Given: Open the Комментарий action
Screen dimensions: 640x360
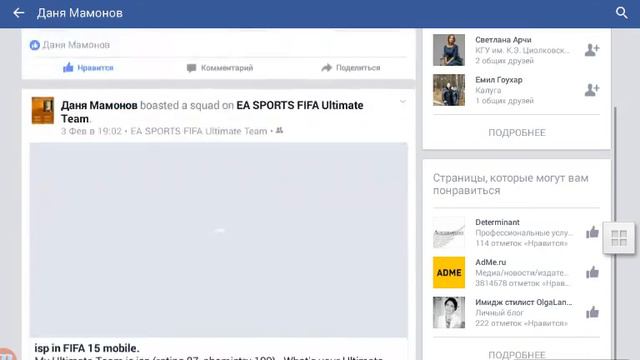Looking at the screenshot, I should point(220,68).
